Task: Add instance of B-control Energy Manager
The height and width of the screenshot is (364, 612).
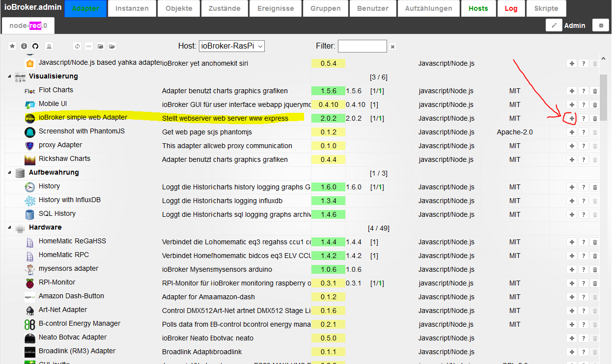Action: tap(572, 324)
